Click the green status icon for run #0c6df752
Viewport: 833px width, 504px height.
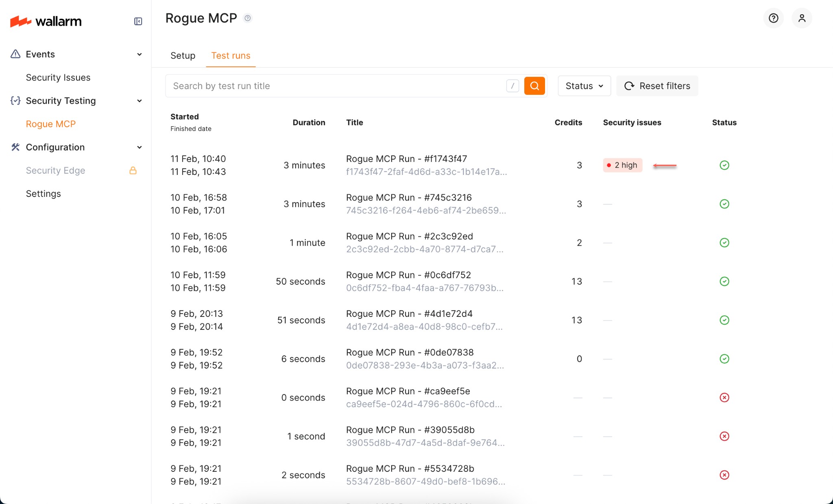click(x=725, y=281)
